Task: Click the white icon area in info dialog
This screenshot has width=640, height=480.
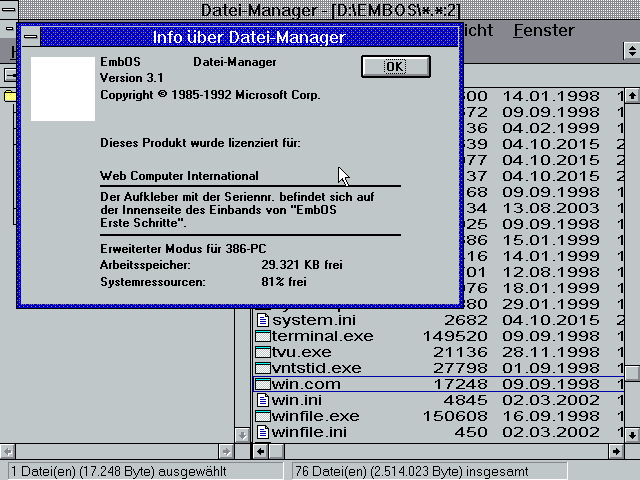Action: 63,89
